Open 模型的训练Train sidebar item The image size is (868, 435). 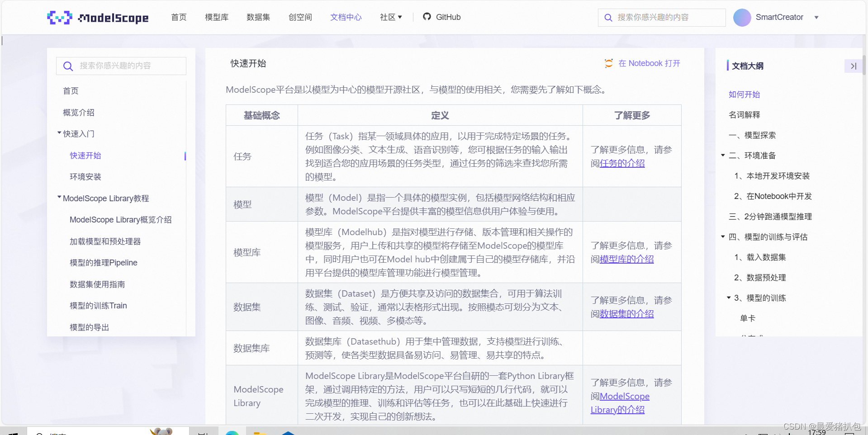pyautogui.click(x=98, y=306)
